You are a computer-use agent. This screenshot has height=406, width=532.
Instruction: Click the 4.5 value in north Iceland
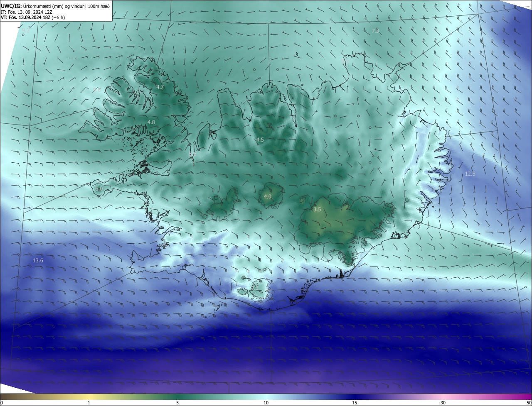tap(260, 140)
